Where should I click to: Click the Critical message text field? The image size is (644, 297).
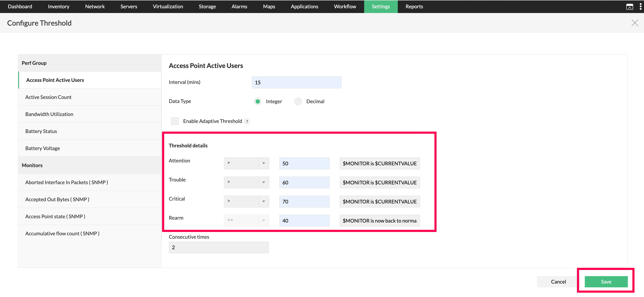(379, 201)
